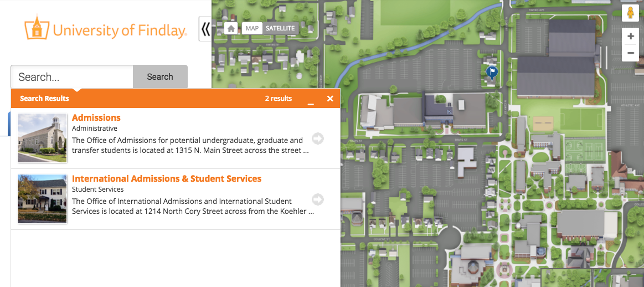Switch to MAP view

pyautogui.click(x=252, y=28)
